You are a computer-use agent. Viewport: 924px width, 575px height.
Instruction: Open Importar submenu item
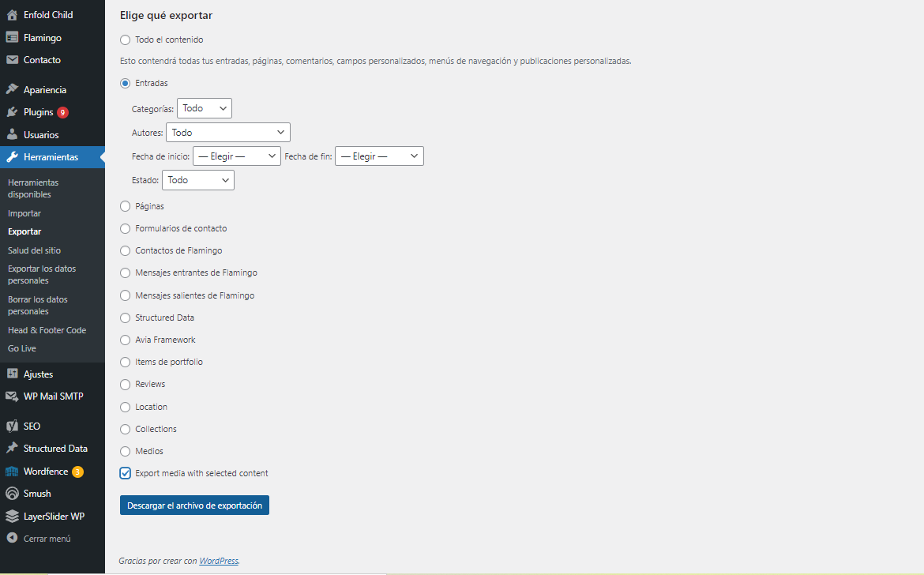click(x=24, y=213)
